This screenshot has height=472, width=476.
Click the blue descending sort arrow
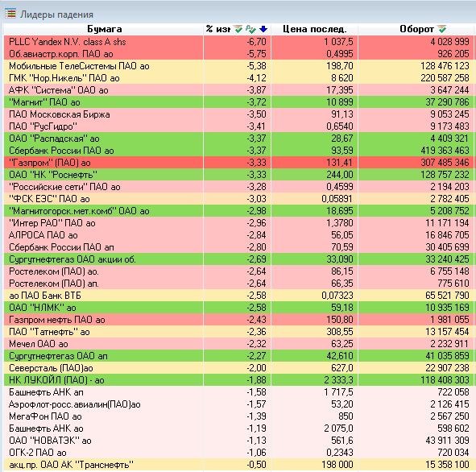click(x=263, y=29)
